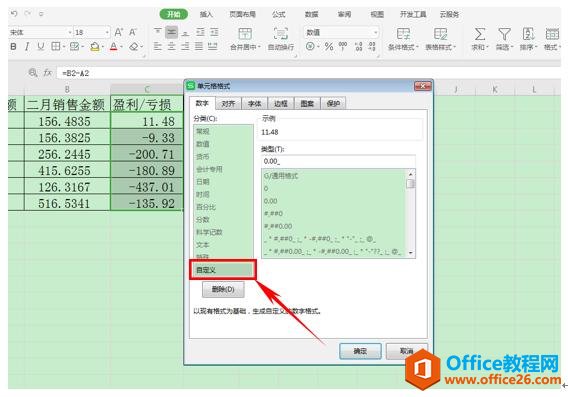Apply thousands separator (000) format
The image size is (568, 397).
(x=343, y=46)
